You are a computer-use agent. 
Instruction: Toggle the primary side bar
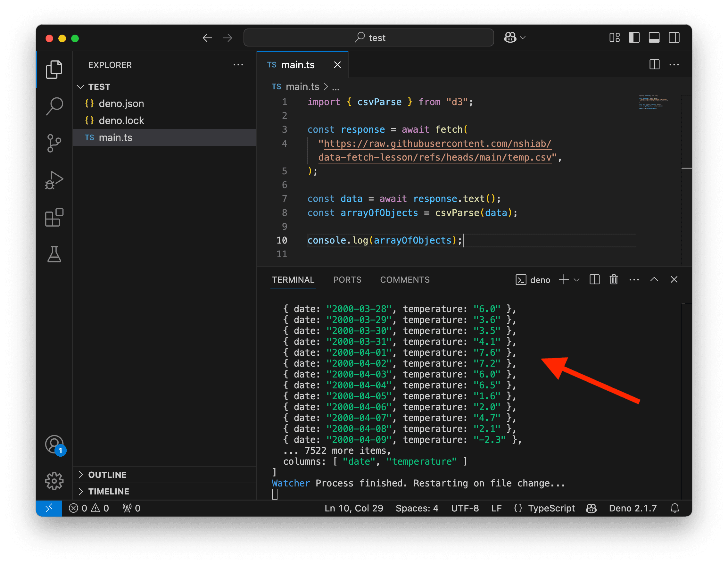pyautogui.click(x=634, y=38)
